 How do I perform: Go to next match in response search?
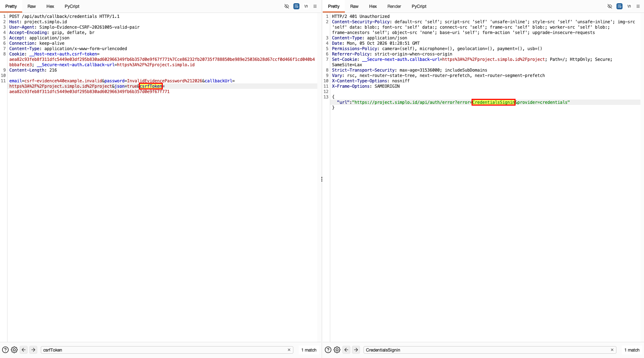pos(356,350)
